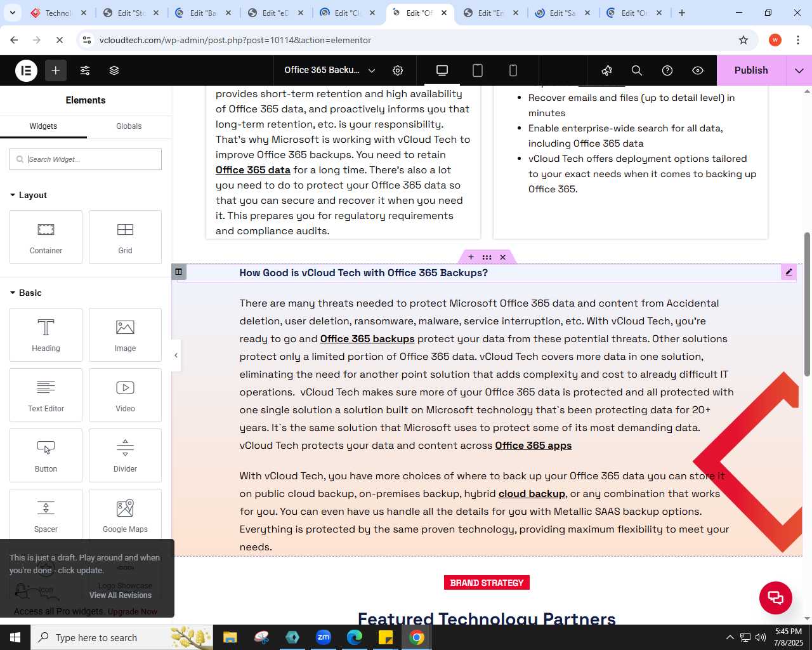The width and height of the screenshot is (812, 650).
Task: Collapse the Elements panel with arrow handle
Action: [x=176, y=355]
